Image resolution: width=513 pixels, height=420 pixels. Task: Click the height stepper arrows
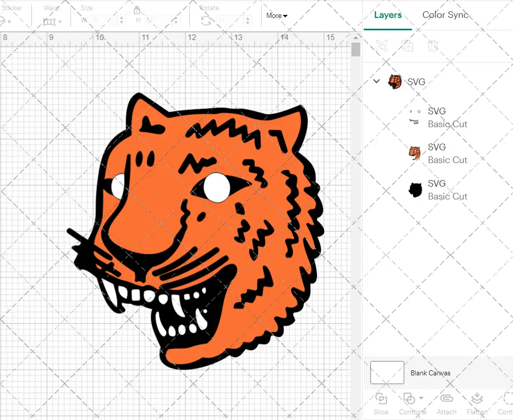175,21
